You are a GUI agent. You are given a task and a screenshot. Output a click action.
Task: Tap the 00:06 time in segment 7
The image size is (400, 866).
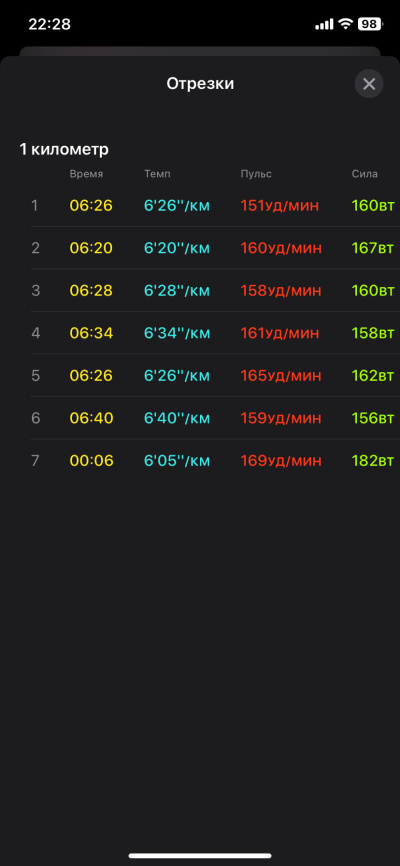91,461
